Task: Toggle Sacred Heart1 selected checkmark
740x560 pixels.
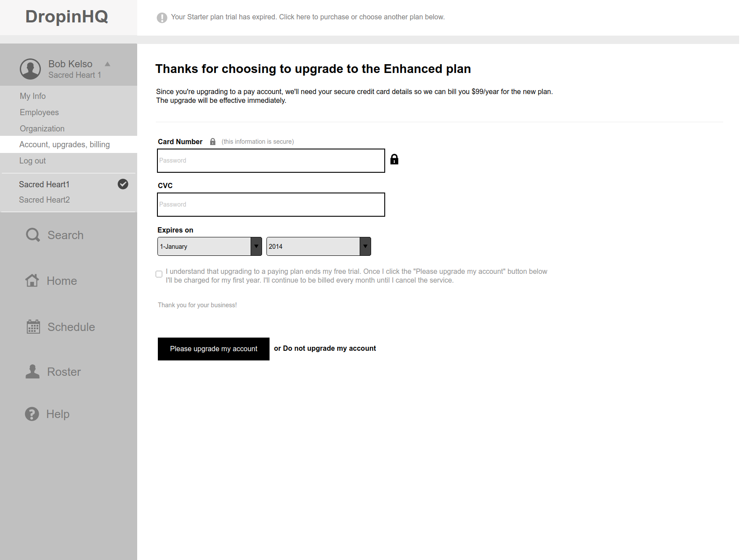Action: pos(123,184)
